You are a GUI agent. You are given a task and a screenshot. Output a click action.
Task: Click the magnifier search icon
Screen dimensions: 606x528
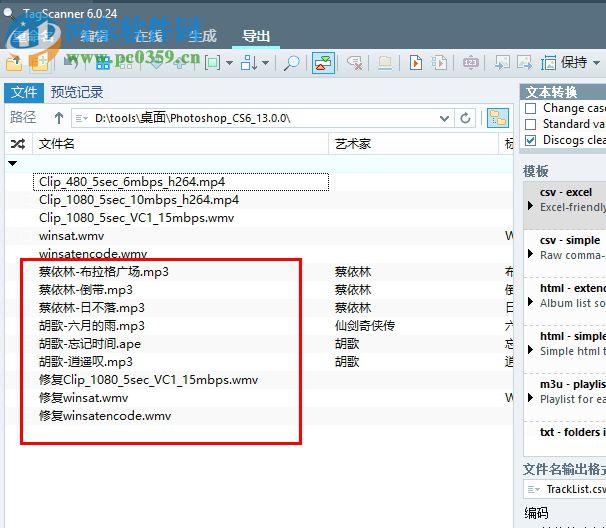(x=291, y=63)
